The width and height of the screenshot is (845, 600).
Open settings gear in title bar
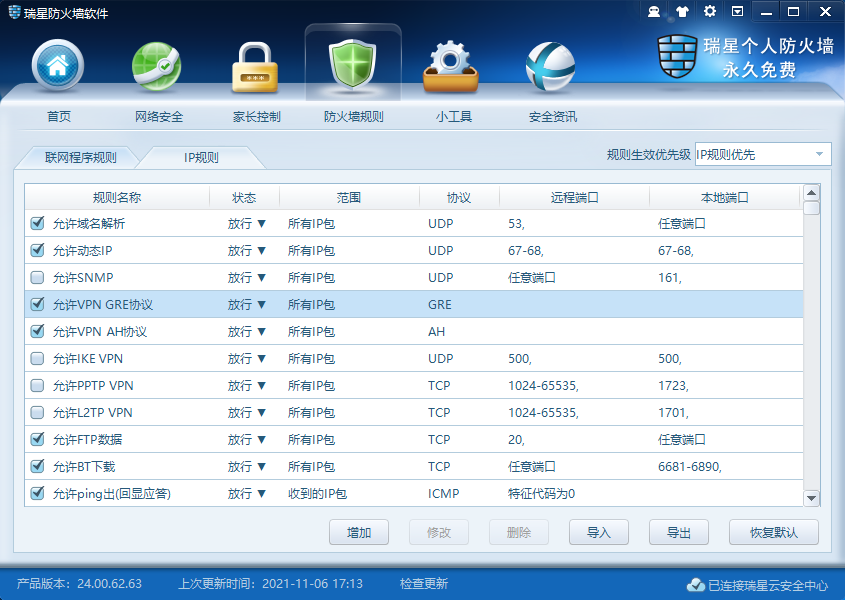point(710,11)
